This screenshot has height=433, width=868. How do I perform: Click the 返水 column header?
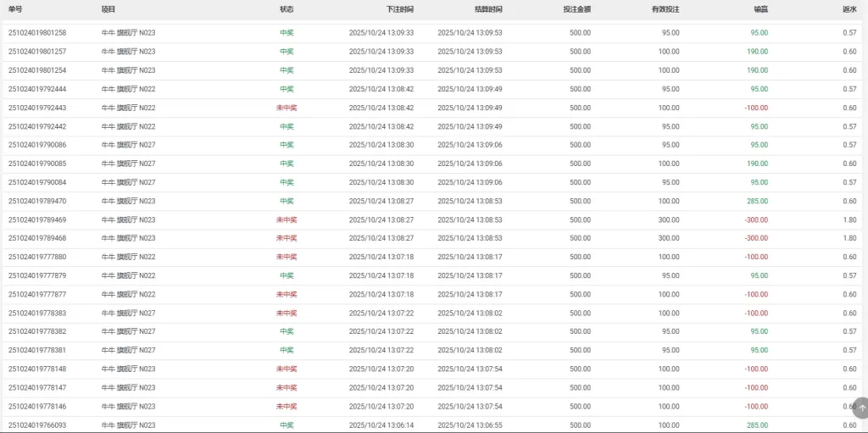click(849, 9)
